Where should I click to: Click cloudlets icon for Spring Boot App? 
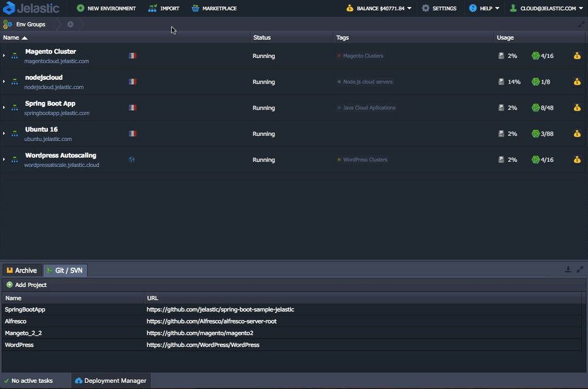coord(536,108)
